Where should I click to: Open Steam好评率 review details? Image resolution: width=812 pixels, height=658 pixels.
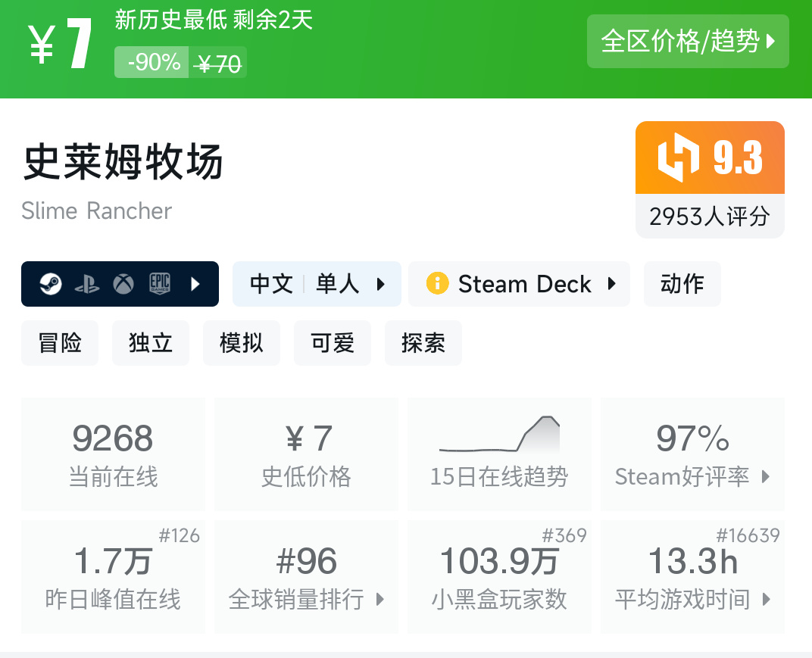692,454
